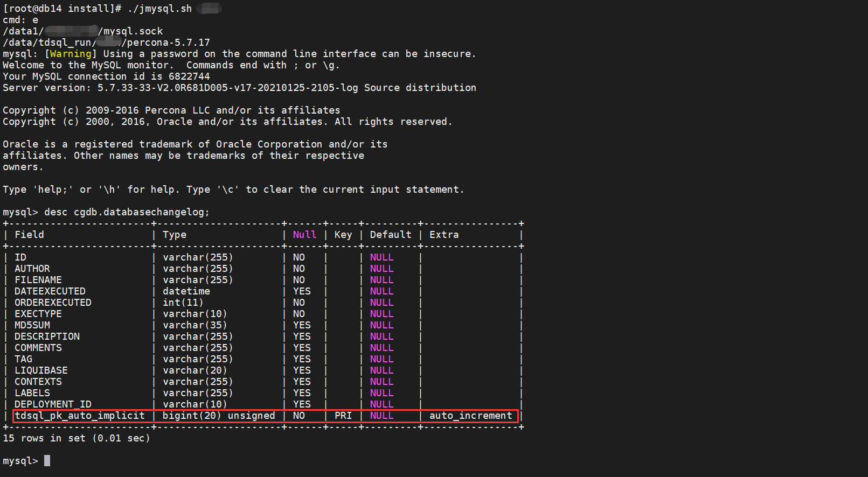Click the Type column header
Image resolution: width=868 pixels, height=477 pixels.
(x=175, y=235)
